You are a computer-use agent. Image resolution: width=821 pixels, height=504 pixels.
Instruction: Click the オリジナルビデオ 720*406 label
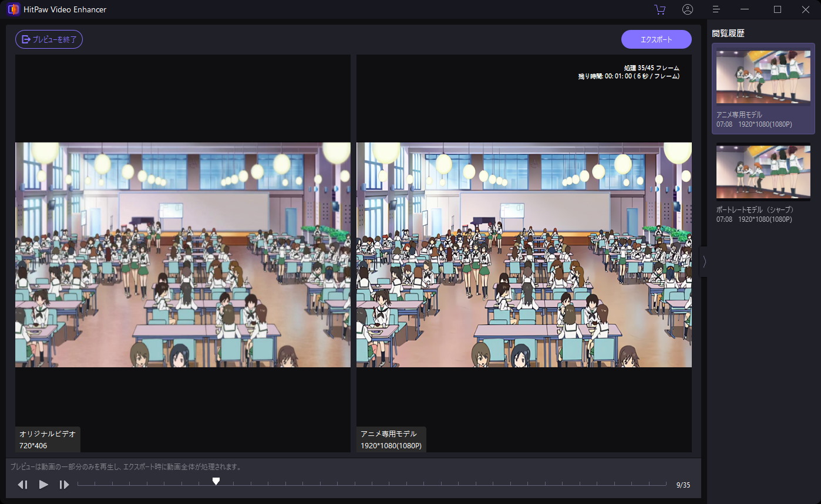[x=48, y=439]
